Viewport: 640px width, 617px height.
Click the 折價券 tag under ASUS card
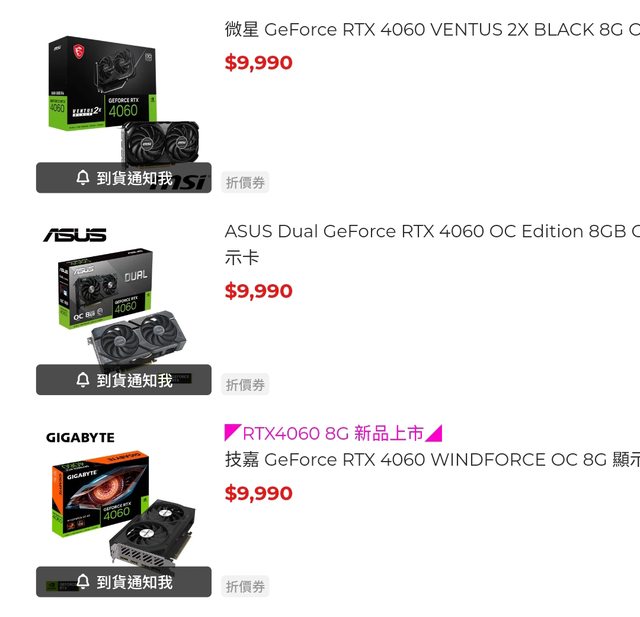(245, 384)
